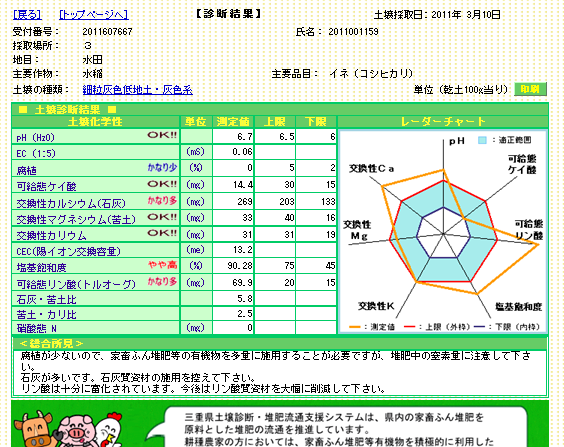Click the 苦土・カリ比 row label
Image resolution: width=564 pixels, height=447 pixels.
point(46,315)
